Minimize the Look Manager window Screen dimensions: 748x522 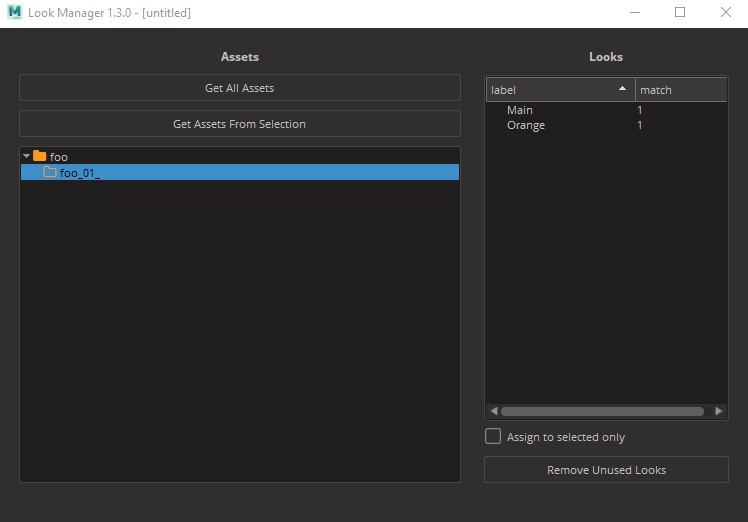[635, 12]
